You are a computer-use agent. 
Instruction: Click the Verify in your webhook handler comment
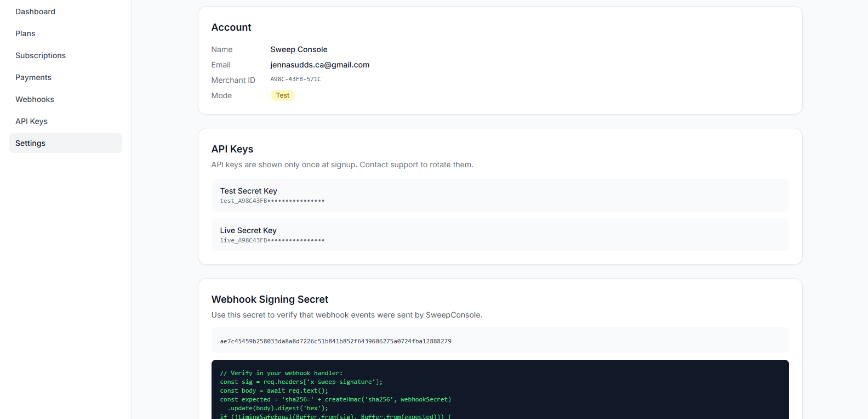tap(281, 373)
